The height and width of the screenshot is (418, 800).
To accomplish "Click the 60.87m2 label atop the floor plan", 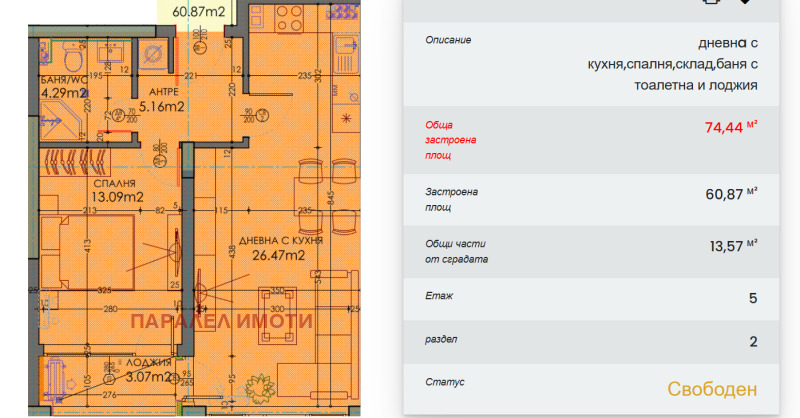I will pyautogui.click(x=198, y=11).
